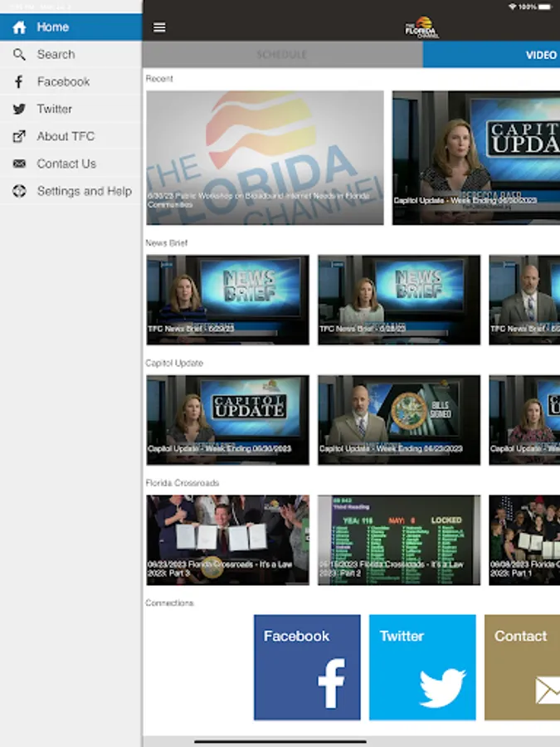Play TFC News Brief 6/28/23 video
This screenshot has width=560, height=747.
coord(399,300)
